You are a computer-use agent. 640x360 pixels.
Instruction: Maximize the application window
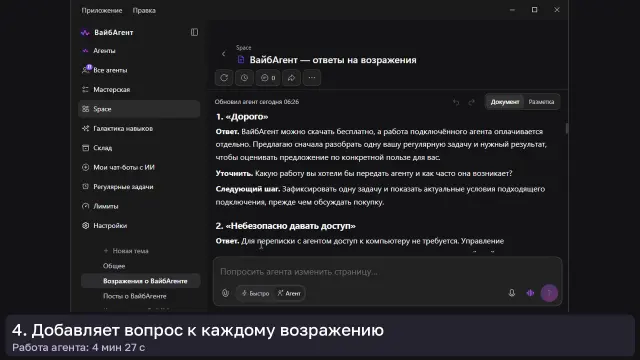coord(535,10)
